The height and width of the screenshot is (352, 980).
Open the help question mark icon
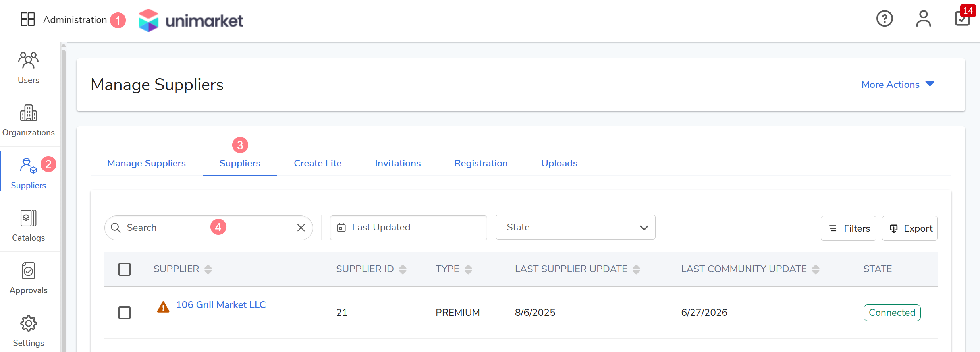pyautogui.click(x=884, y=19)
